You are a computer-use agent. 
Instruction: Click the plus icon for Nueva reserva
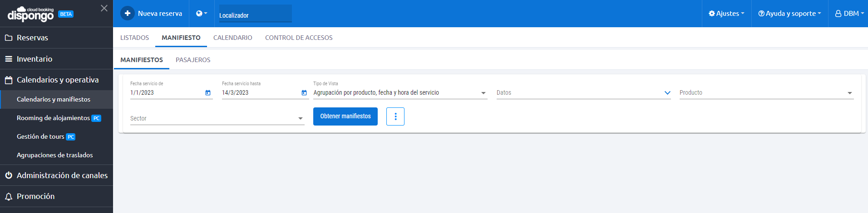point(128,14)
